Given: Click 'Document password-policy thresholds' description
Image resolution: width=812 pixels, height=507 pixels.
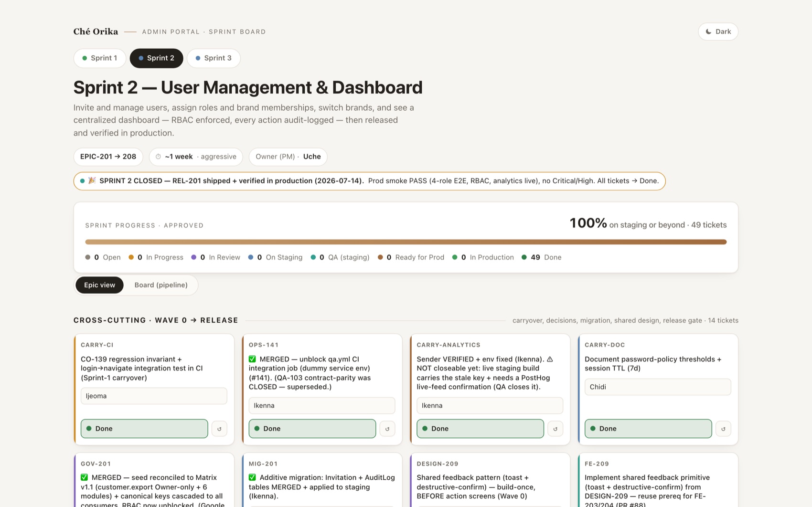Looking at the screenshot, I should coord(653,364).
